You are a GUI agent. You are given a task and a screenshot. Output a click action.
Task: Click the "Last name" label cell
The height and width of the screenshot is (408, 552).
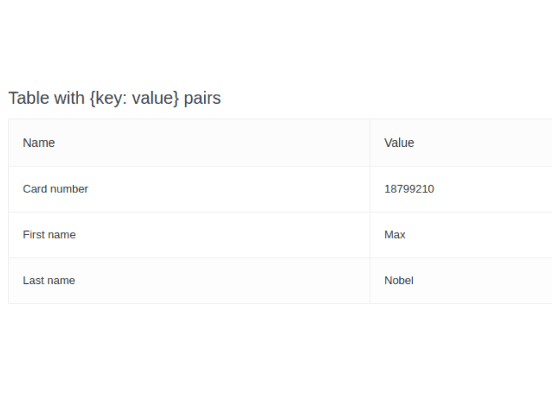[x=189, y=281]
